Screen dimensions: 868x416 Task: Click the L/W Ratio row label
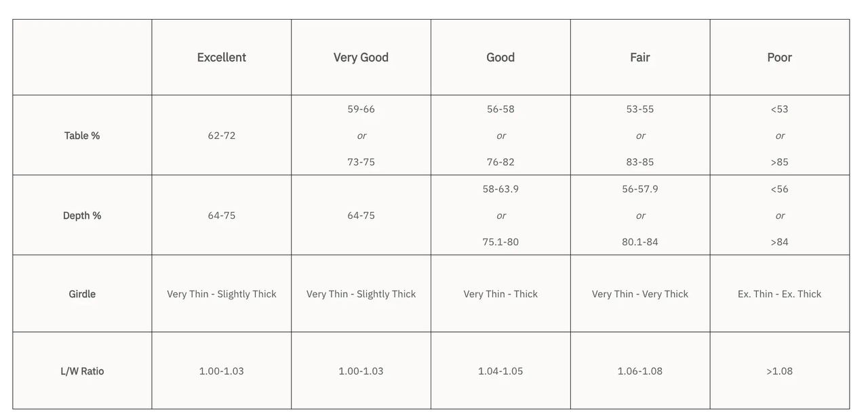82,371
